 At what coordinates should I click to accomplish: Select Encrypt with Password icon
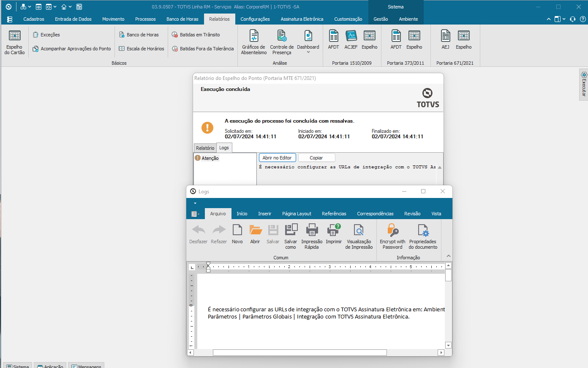point(392,236)
